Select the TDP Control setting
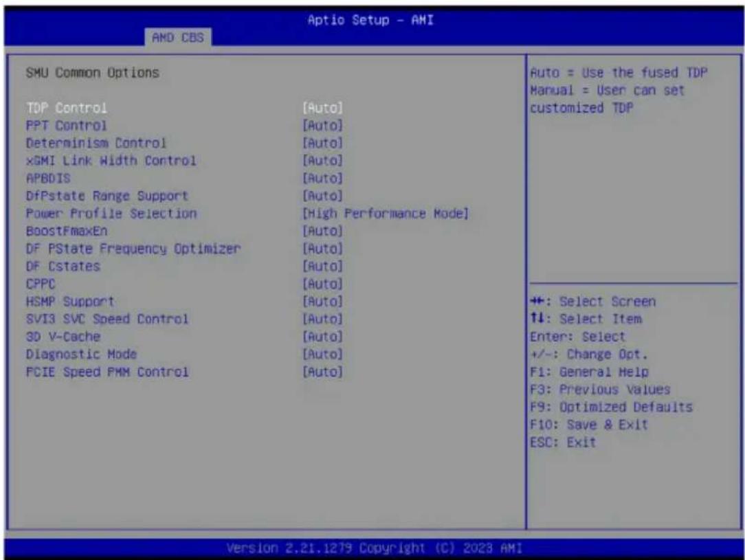The height and width of the screenshot is (560, 745). coord(66,108)
